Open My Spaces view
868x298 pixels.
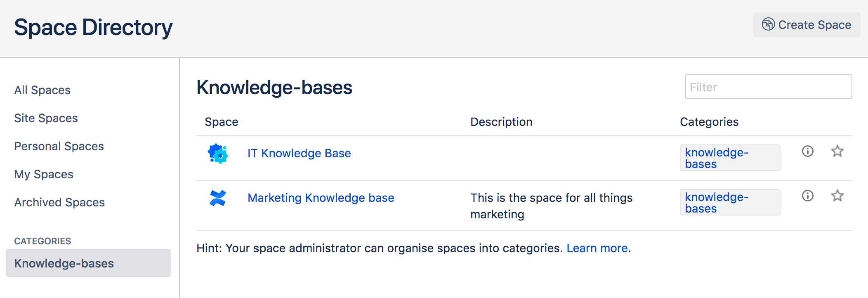tap(44, 175)
